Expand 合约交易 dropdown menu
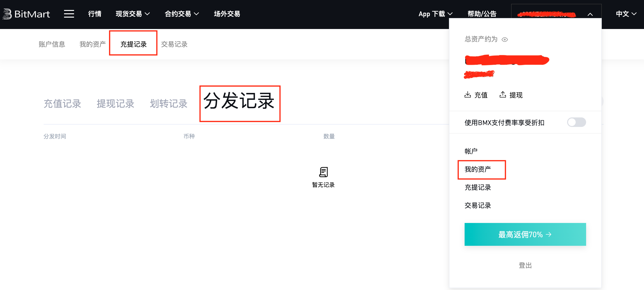 click(182, 14)
